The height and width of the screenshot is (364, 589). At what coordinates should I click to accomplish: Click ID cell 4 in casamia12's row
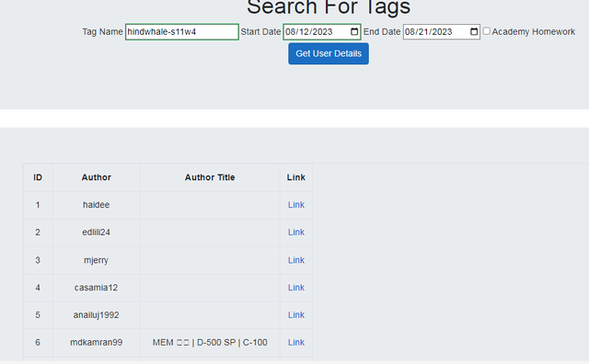38,288
